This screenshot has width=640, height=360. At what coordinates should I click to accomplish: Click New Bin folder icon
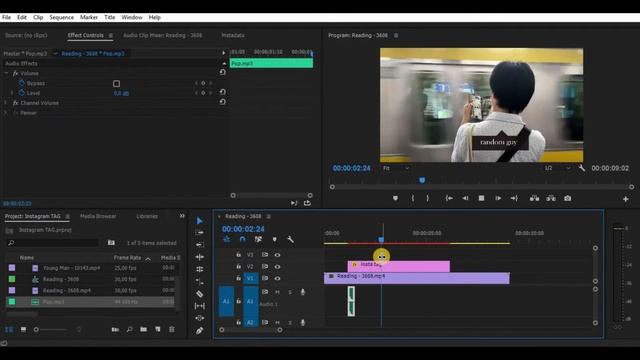tap(143, 329)
